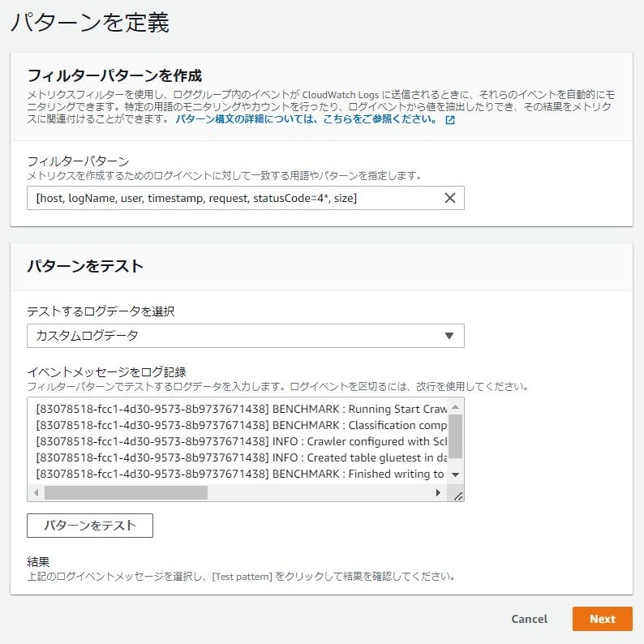This screenshot has width=644, height=644.
Task: Click the dropdown arrow of the log data selector
Action: click(x=449, y=336)
